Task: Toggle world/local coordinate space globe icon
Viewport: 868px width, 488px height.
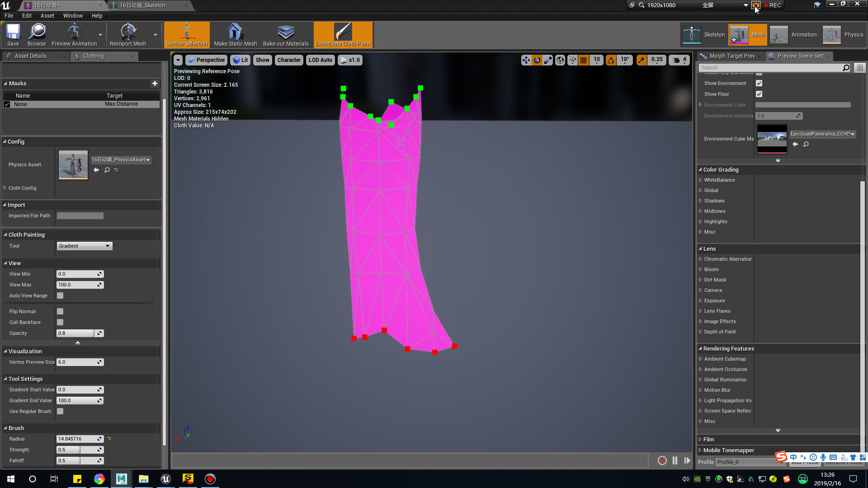Action: (560, 60)
